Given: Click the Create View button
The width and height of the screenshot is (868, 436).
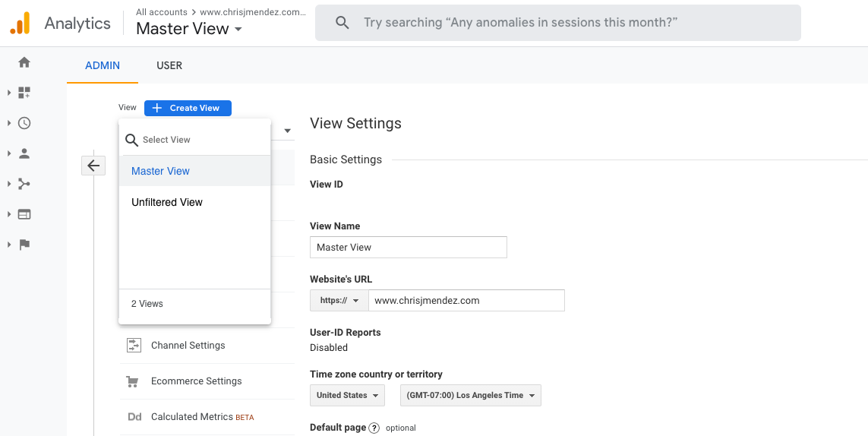Looking at the screenshot, I should coord(188,108).
